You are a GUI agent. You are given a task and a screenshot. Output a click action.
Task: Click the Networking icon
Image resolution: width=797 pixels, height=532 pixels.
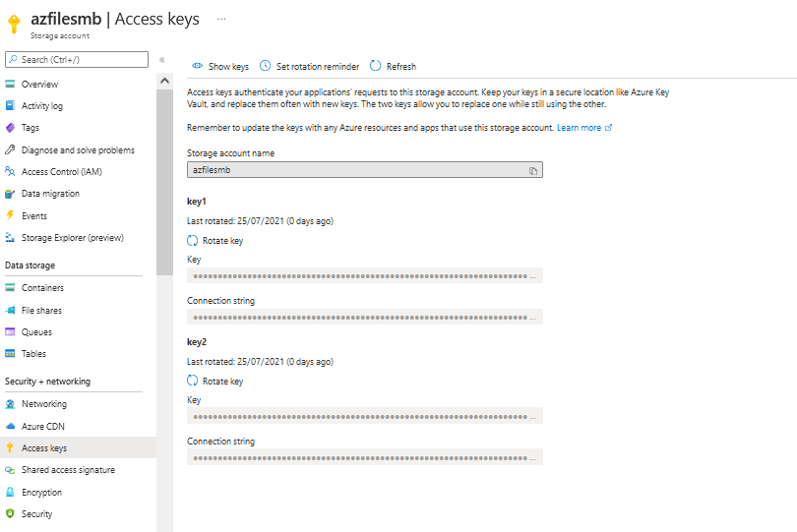coord(10,404)
